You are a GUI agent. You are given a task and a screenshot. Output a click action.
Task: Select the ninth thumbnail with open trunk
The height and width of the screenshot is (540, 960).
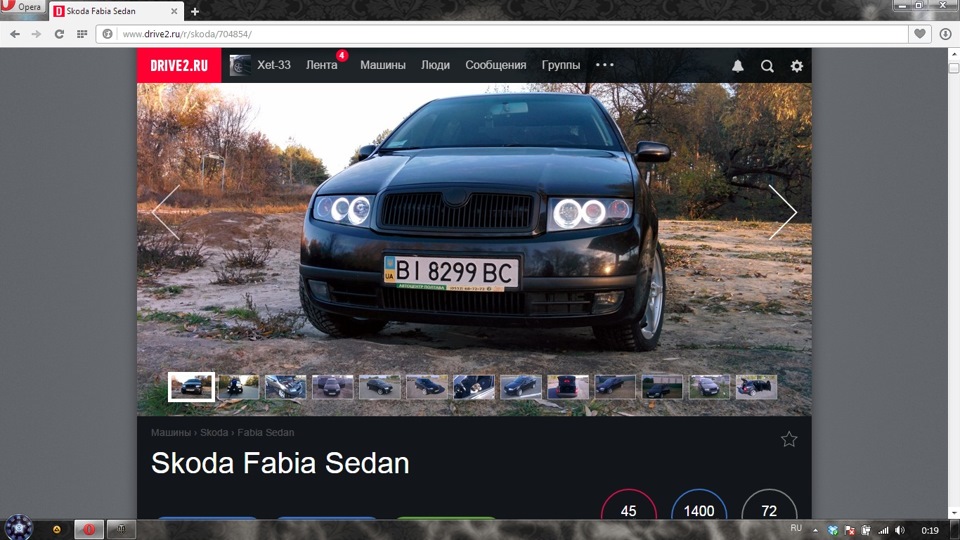(568, 387)
